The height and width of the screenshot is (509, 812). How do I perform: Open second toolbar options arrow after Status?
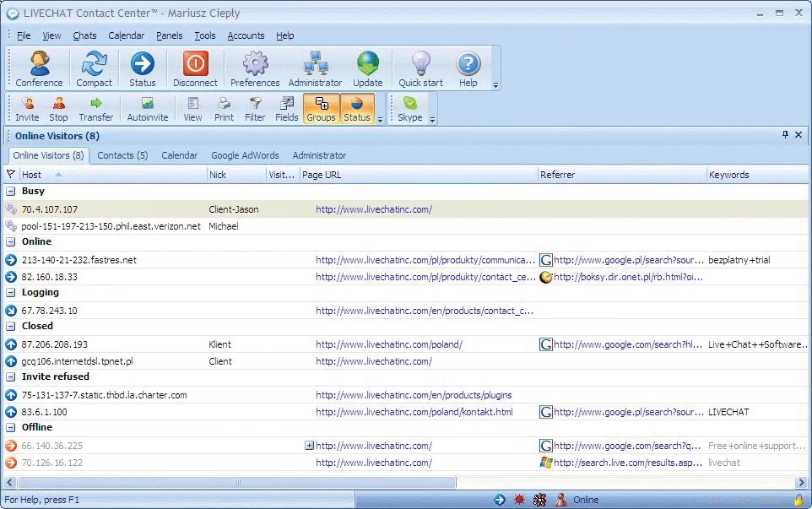pos(380,120)
